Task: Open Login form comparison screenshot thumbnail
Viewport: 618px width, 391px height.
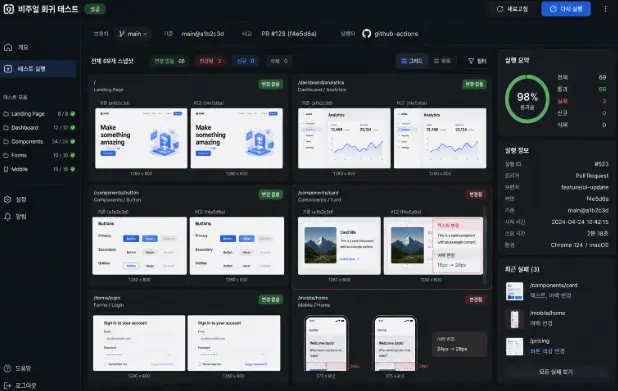Action: point(234,343)
